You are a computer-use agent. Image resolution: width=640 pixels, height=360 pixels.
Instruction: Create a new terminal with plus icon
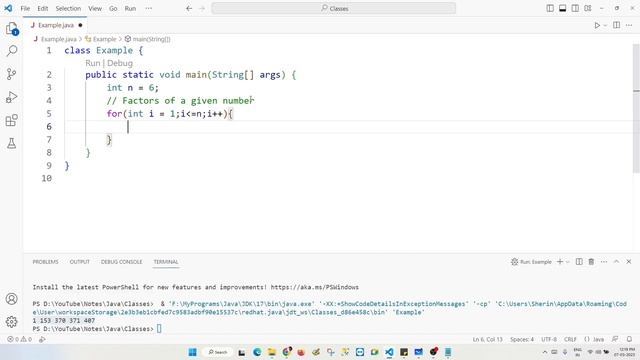coord(560,262)
